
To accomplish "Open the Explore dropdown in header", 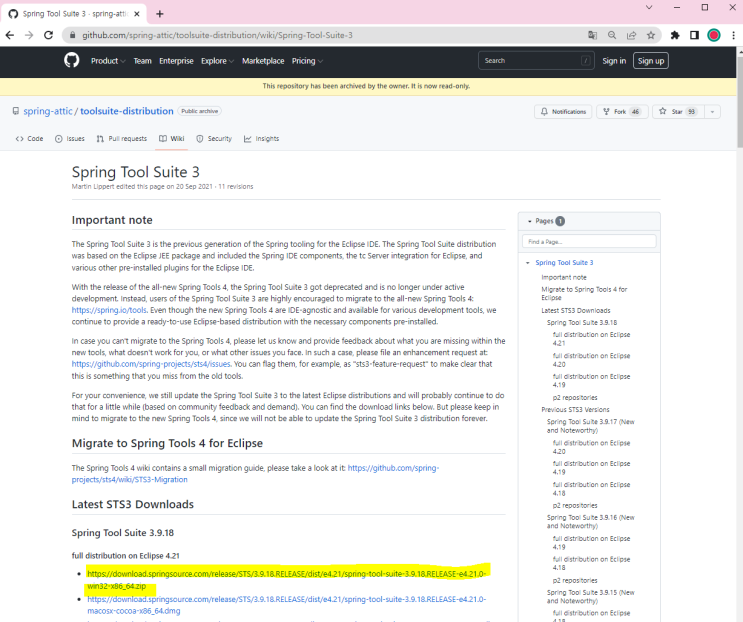I will (x=217, y=61).
